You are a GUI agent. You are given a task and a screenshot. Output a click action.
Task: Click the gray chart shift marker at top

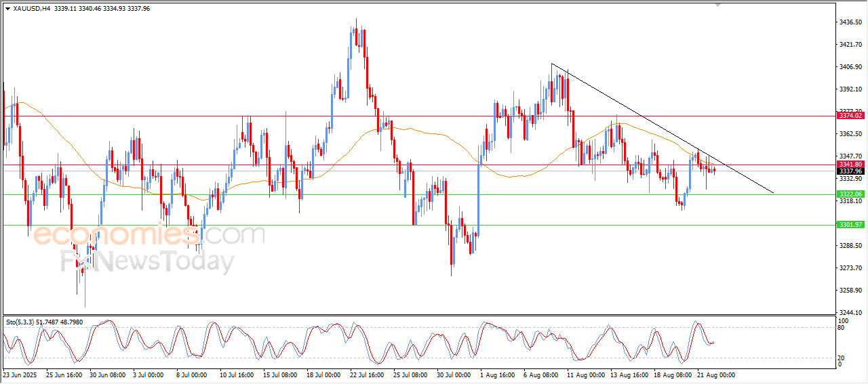click(x=719, y=5)
